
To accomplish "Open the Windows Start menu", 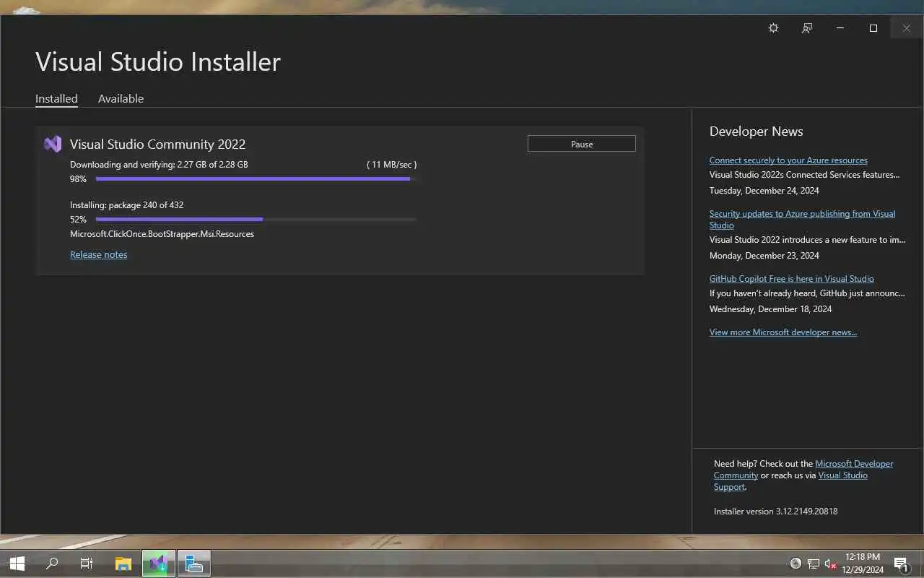I will [x=17, y=564].
